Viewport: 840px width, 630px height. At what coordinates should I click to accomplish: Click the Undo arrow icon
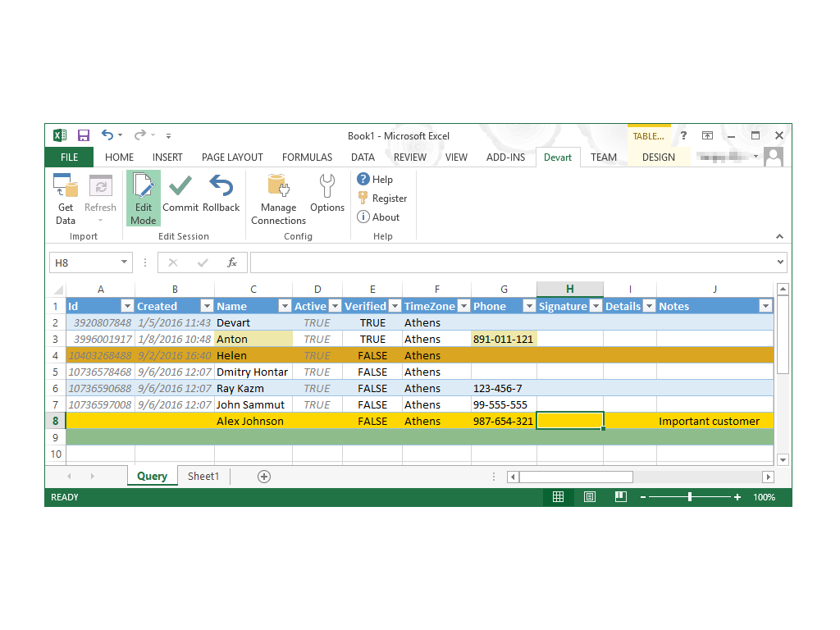click(107, 135)
